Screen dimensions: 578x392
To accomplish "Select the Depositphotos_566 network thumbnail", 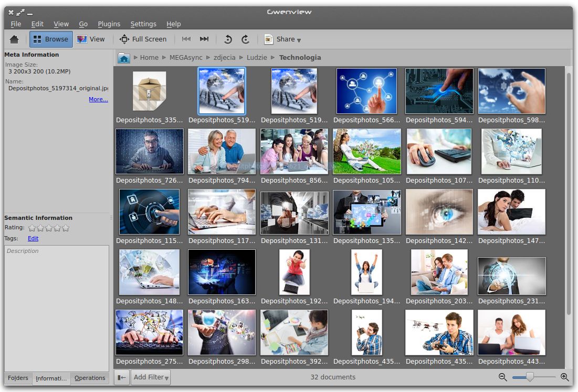I will (366, 90).
